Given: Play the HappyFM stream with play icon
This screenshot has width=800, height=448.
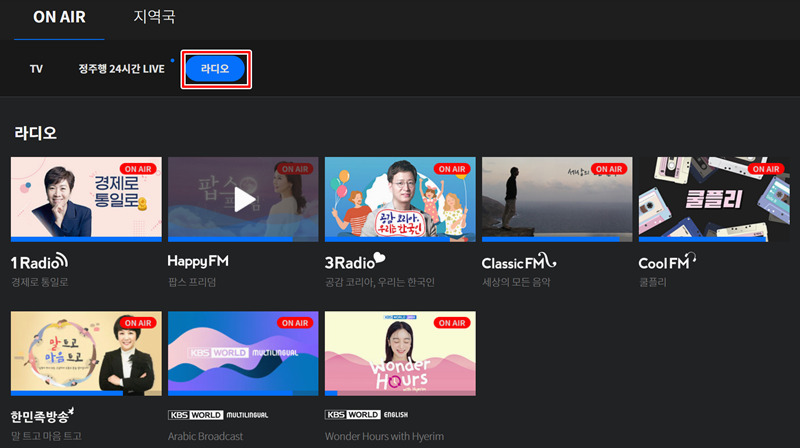Looking at the screenshot, I should 243,200.
